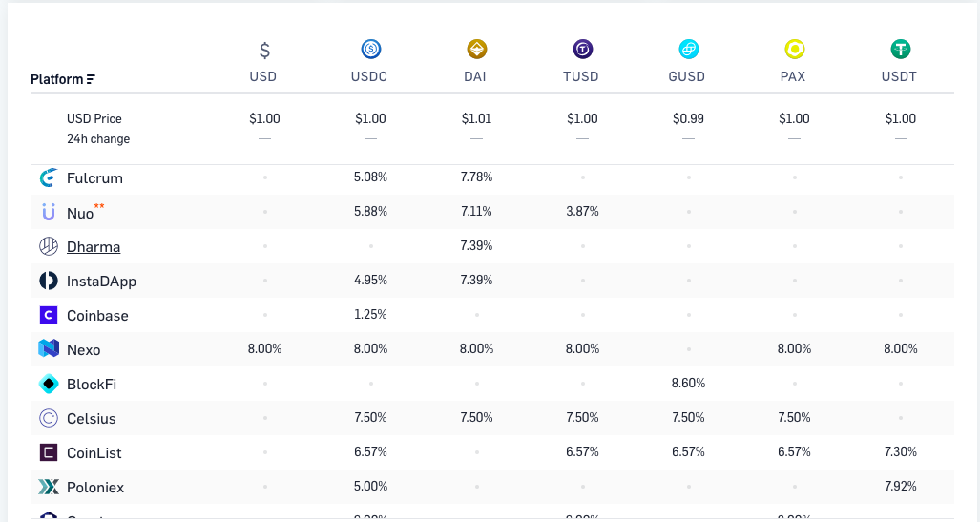Click Nuo USDC rate 5.88%
The width and height of the screenshot is (980, 522).
point(370,211)
